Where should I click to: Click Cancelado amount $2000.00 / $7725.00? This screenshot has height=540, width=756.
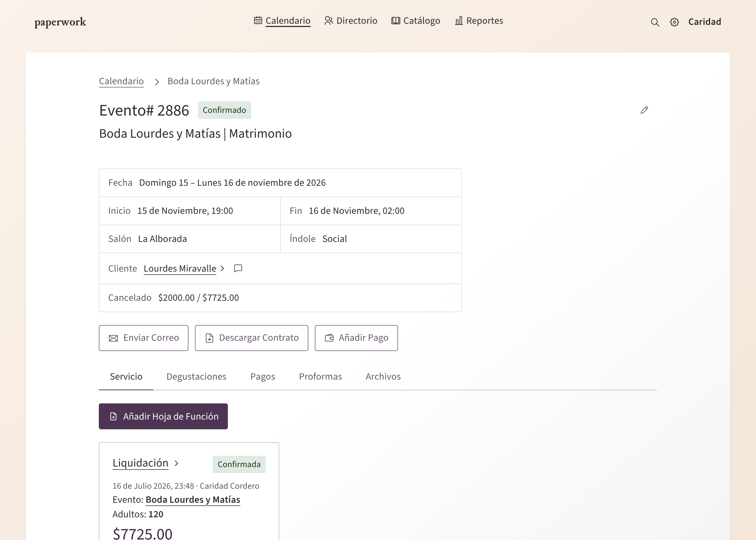(x=198, y=298)
